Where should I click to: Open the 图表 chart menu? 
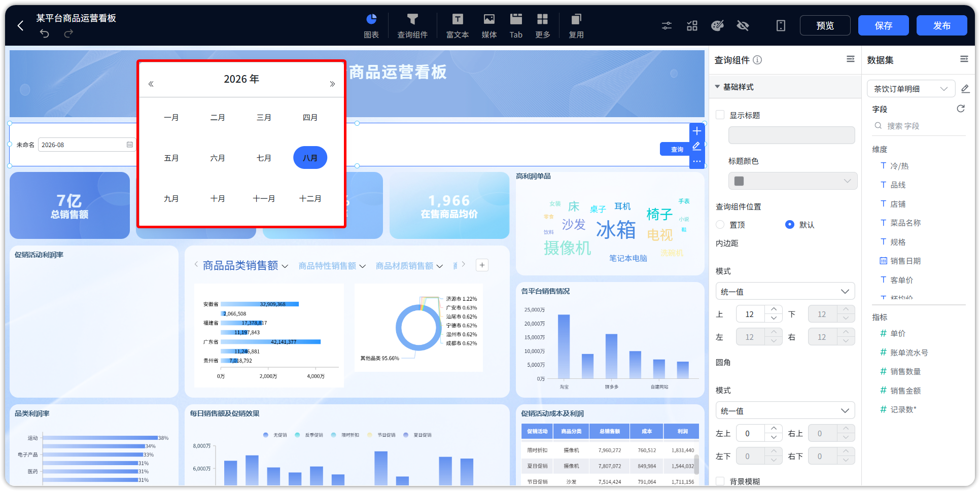371,26
